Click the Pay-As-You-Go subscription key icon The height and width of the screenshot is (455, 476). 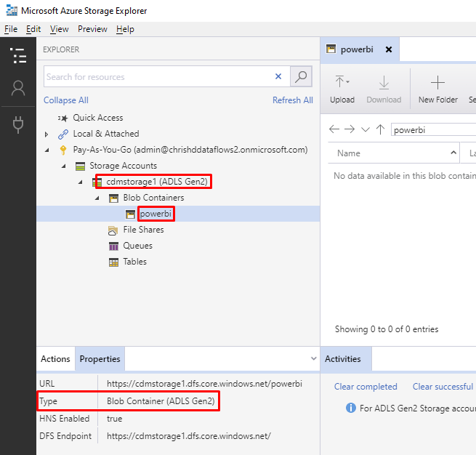[63, 150]
